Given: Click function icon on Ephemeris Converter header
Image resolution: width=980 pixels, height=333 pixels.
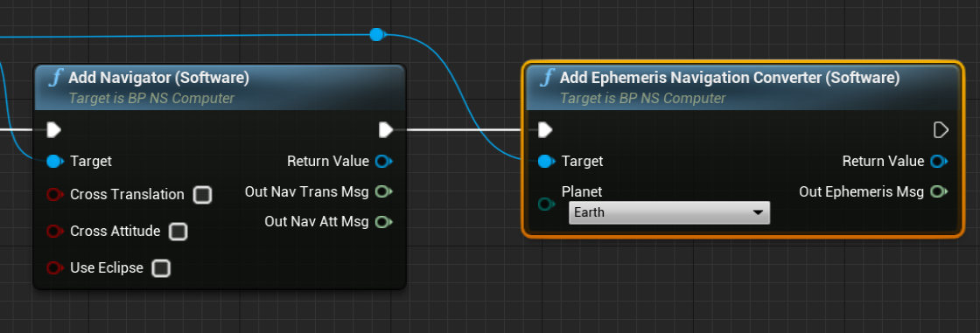Looking at the screenshot, I should point(548,78).
